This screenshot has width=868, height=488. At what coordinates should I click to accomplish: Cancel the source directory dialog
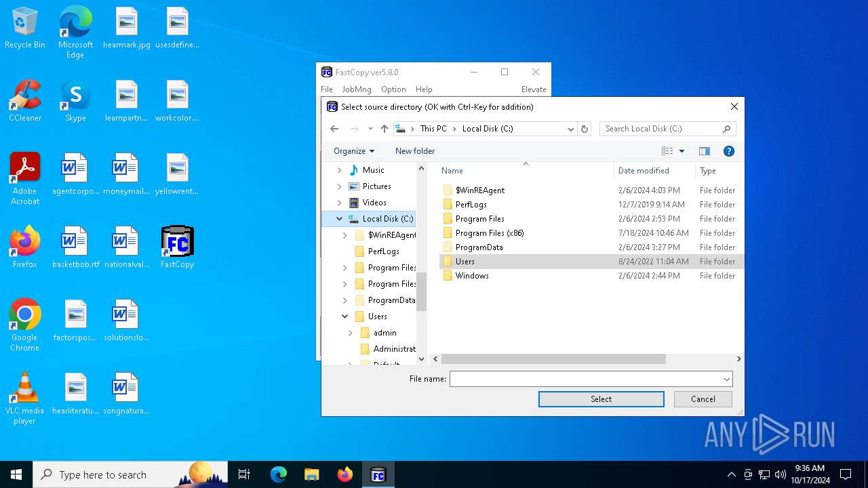(703, 399)
